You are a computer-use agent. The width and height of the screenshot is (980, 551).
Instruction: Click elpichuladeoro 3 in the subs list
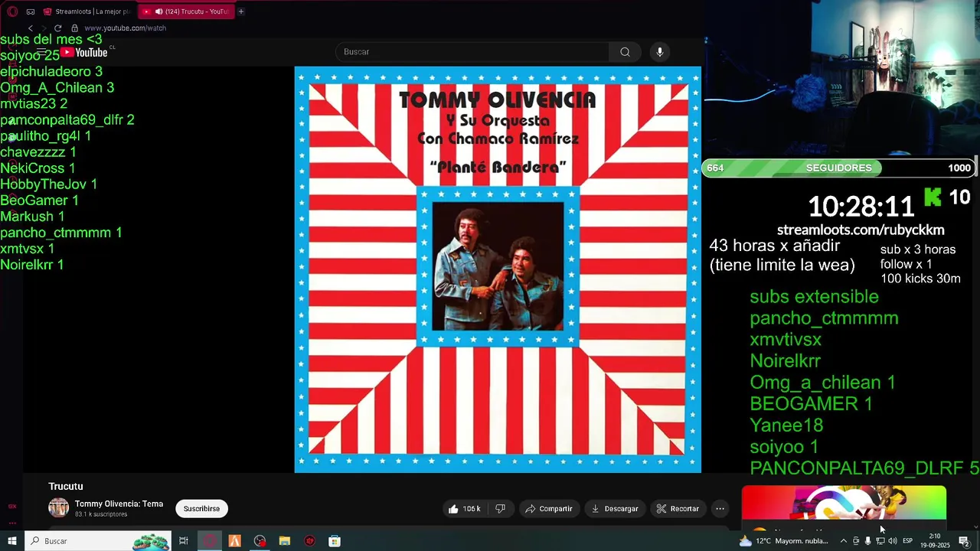pos(51,72)
